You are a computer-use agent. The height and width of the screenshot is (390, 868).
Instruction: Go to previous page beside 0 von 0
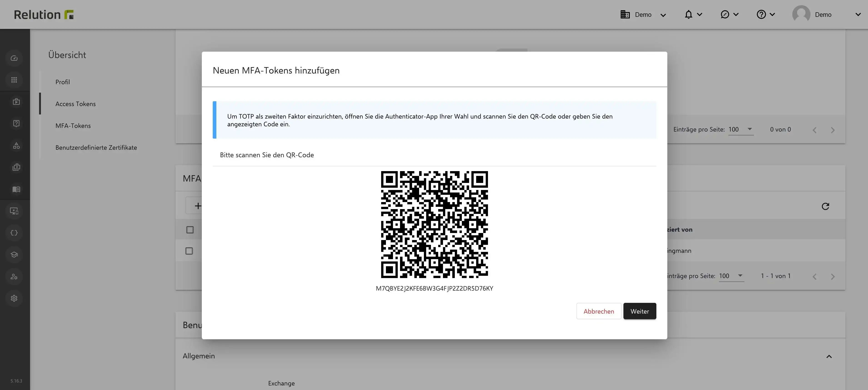[814, 130]
